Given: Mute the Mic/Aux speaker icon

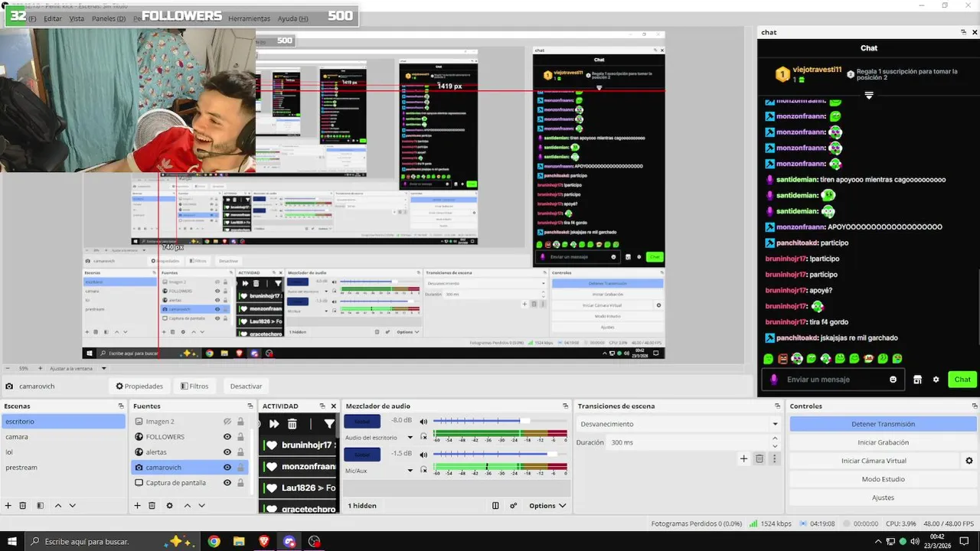Looking at the screenshot, I should coord(423,454).
